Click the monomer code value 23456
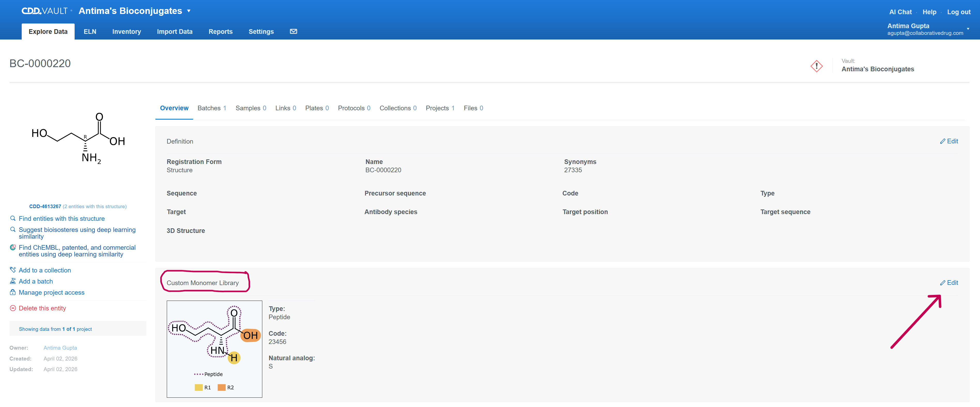 [277, 342]
